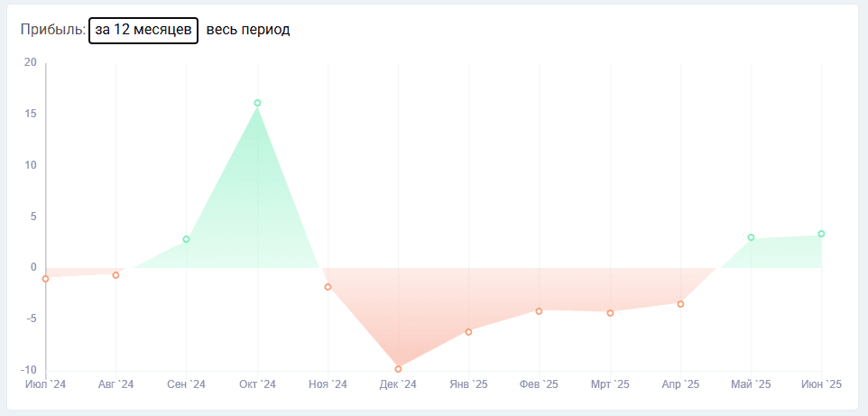Click the Дек '24 lowest data point
The image size is (868, 416).
[x=398, y=369]
